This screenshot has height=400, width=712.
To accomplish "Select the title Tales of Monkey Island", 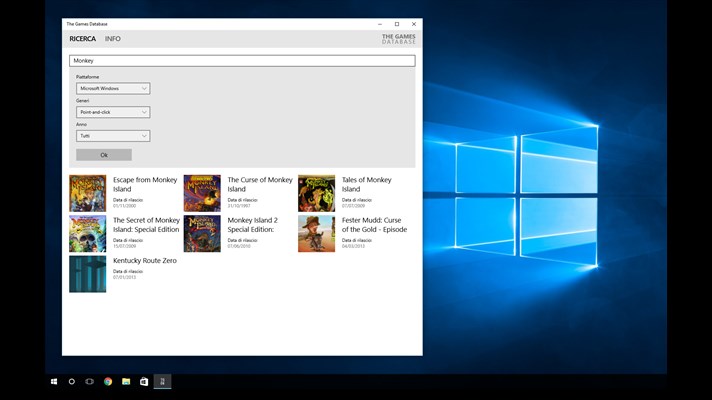I will pos(366,184).
